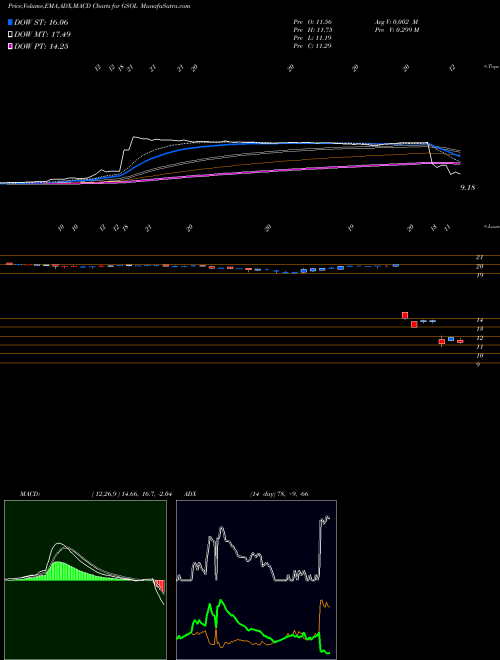Click the MACD '(12,26,9) 14.66, 16.7, -2.04' values

pos(130,494)
